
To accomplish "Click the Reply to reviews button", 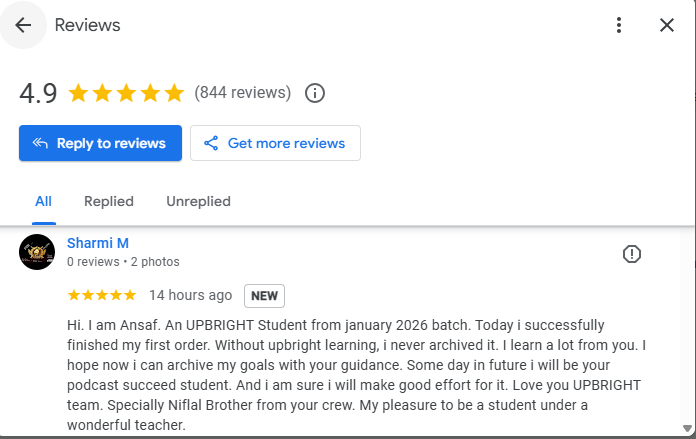I will click(100, 143).
